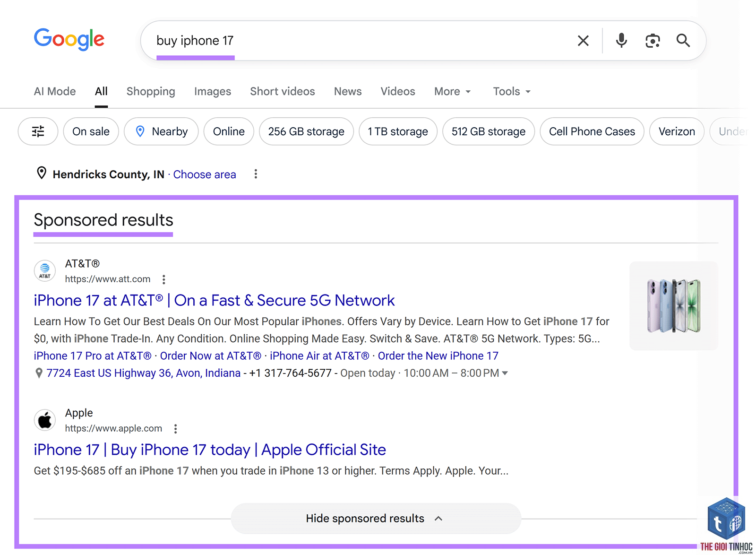
Task: Toggle the 512 GB storage filter
Action: click(x=489, y=131)
